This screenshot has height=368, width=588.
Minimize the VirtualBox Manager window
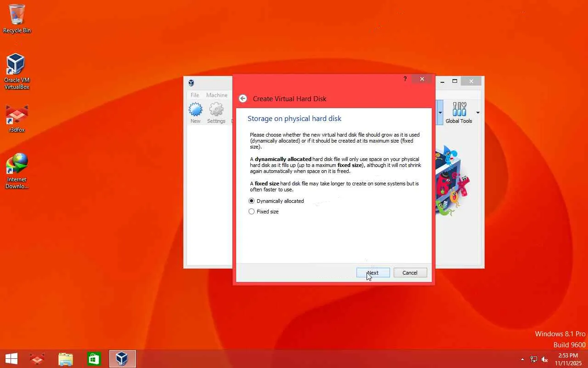(442, 81)
